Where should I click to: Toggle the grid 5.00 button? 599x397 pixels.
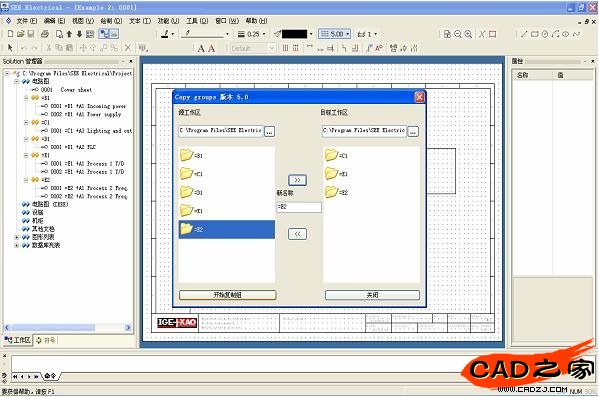[335, 34]
